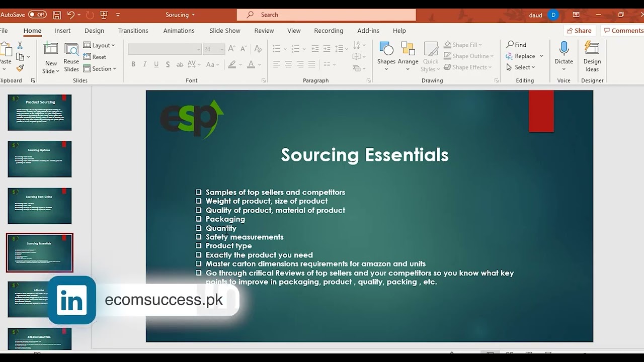Viewport: 644px width, 362px height.
Task: Open the Arrange menu
Action: click(x=408, y=56)
